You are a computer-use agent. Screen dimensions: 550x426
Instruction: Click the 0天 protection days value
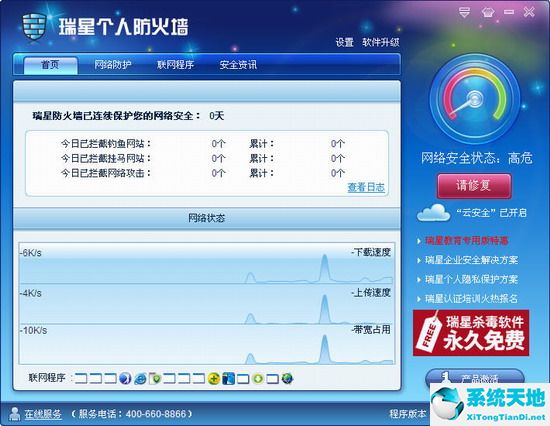216,115
